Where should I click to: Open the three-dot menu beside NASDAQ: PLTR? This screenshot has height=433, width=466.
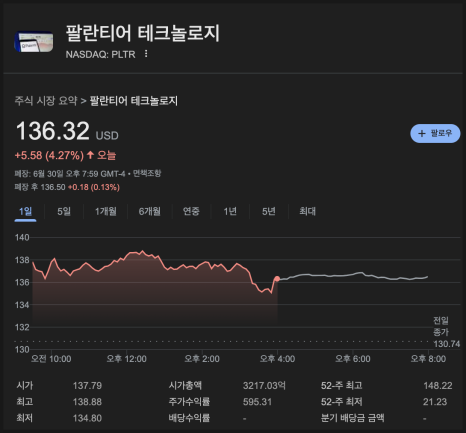(x=146, y=54)
